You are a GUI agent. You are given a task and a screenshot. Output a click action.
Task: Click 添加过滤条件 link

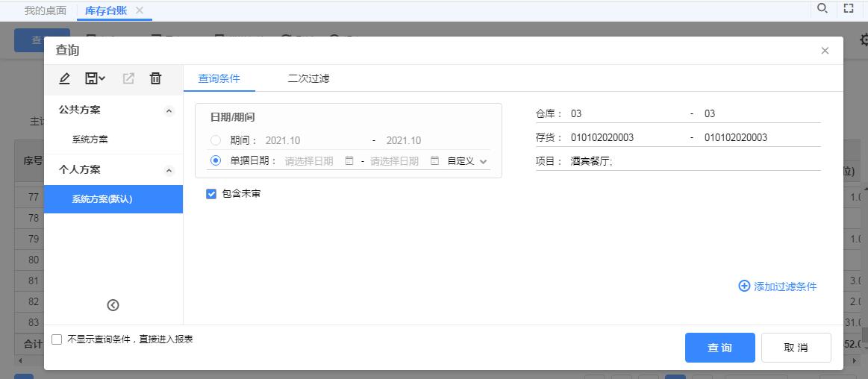pos(778,286)
